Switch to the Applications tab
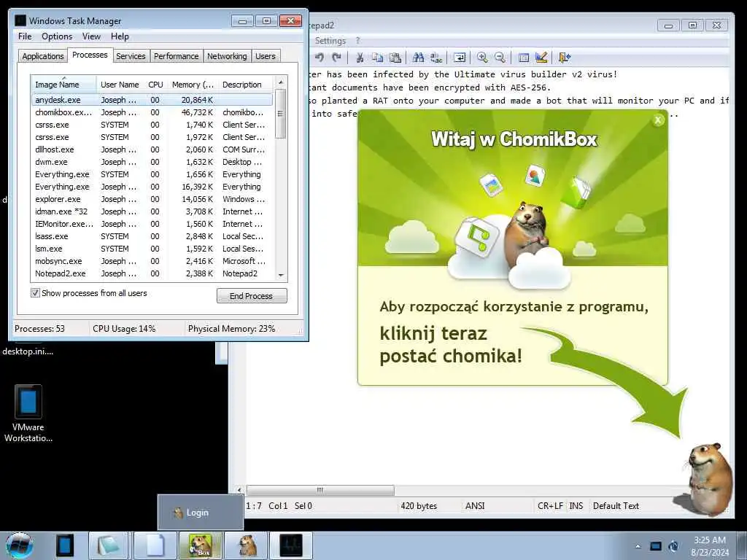The width and height of the screenshot is (747, 560). (43, 56)
